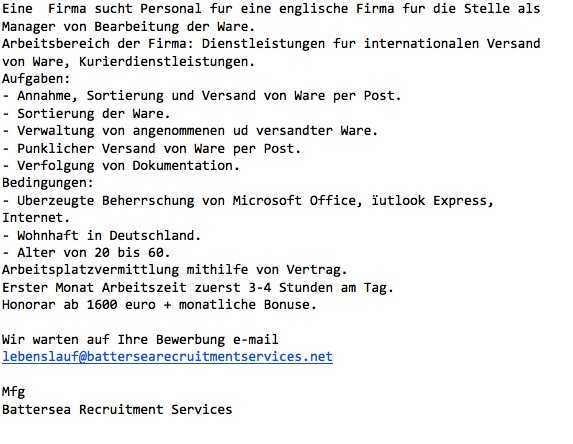Open the lebenslauf@battersearecruitmentservices.net email link

(167, 357)
